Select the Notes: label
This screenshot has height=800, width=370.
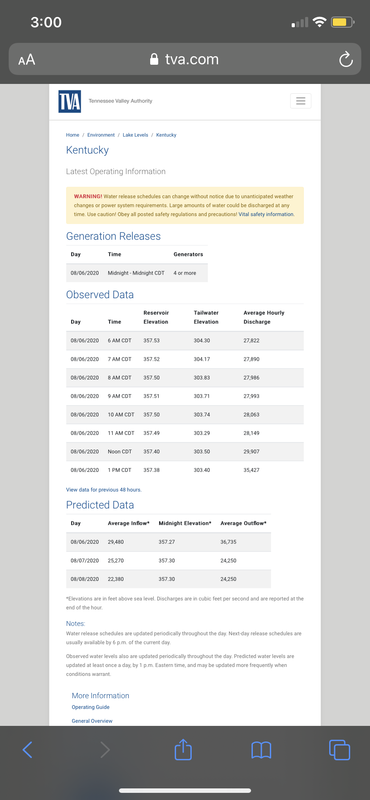(76, 623)
